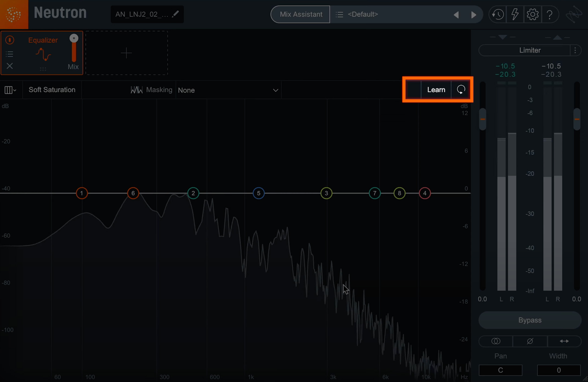The height and width of the screenshot is (382, 588).
Task: Click the Neutron logo icon
Action: [14, 14]
